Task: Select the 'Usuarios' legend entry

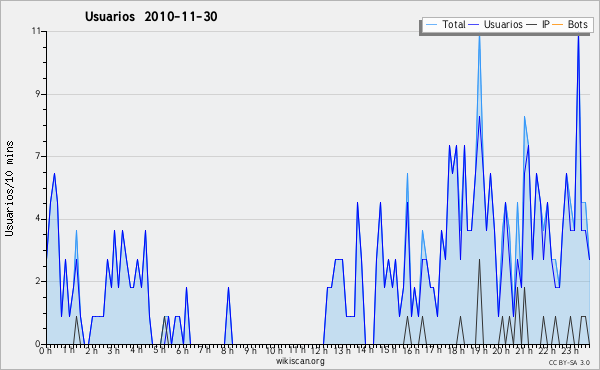Action: [496, 24]
